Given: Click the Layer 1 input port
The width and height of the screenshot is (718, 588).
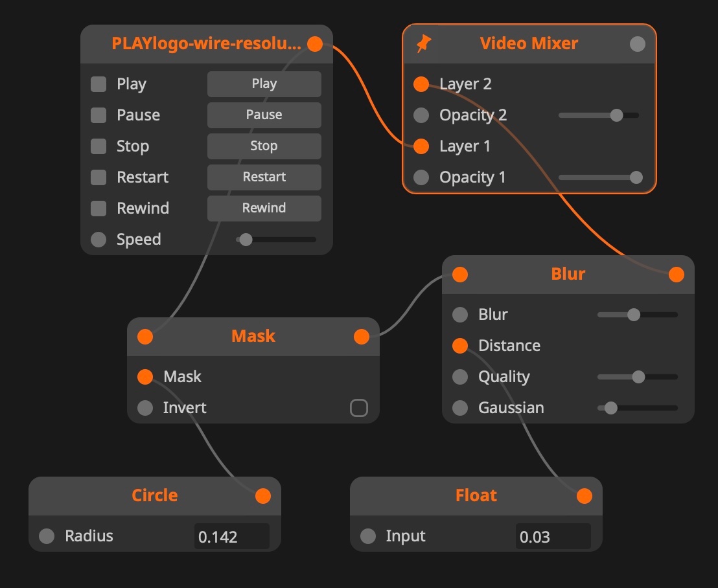Looking at the screenshot, I should [421, 146].
